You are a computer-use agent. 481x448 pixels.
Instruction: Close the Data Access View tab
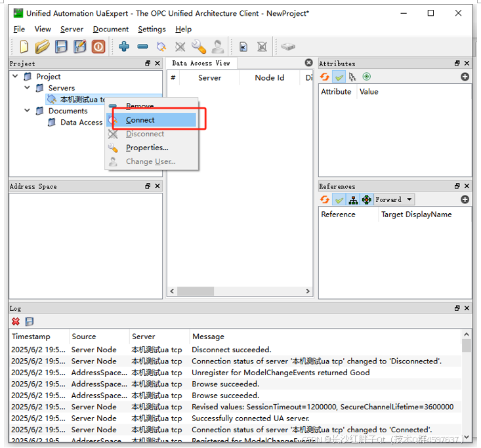pos(308,62)
